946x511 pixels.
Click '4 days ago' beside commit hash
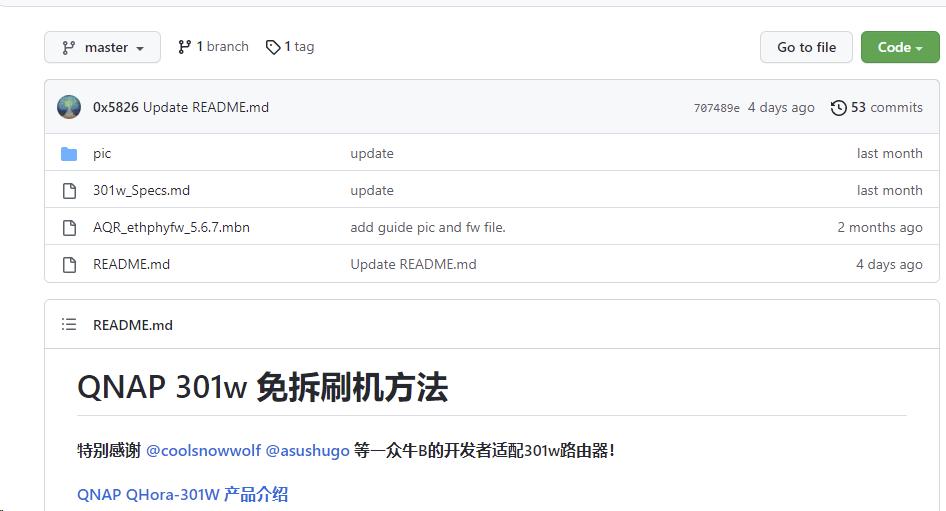(x=781, y=107)
